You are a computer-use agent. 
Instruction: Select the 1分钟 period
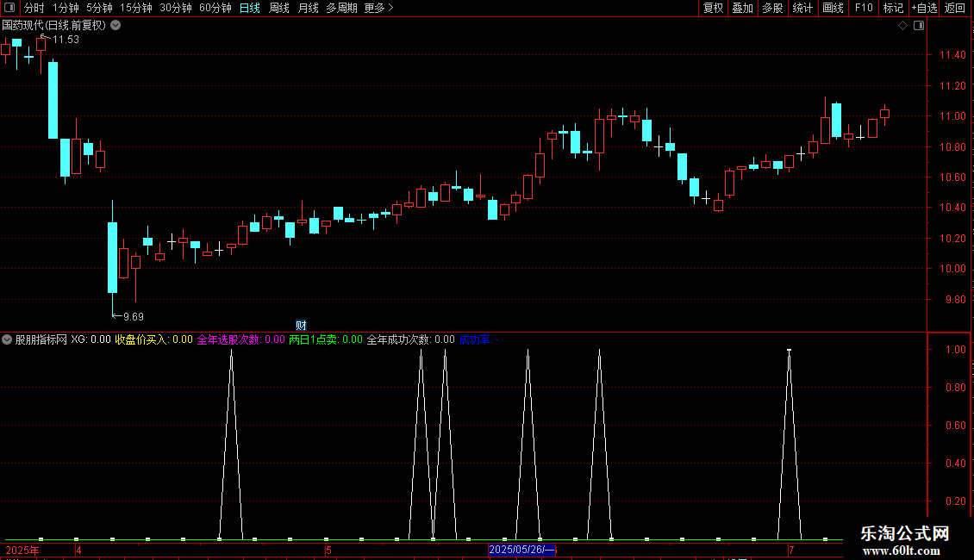[x=66, y=8]
